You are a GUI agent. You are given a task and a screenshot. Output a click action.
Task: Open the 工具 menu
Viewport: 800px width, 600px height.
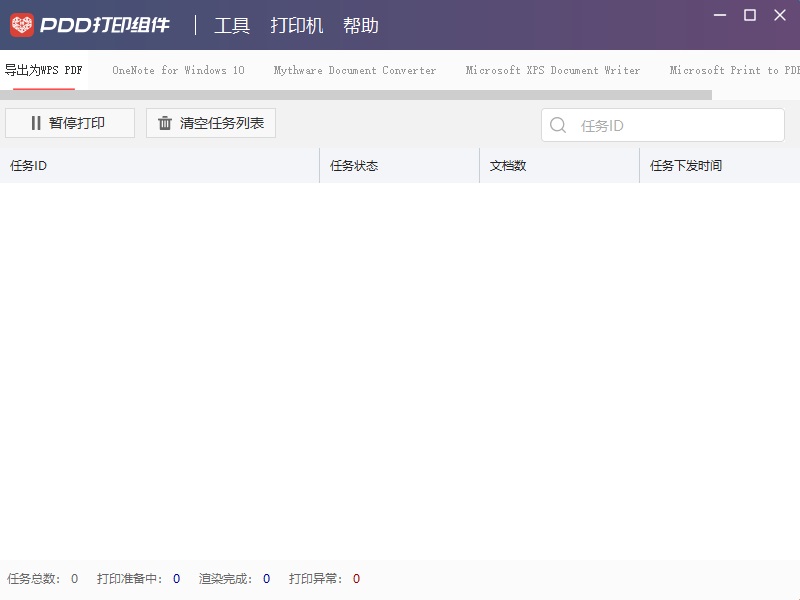(232, 25)
